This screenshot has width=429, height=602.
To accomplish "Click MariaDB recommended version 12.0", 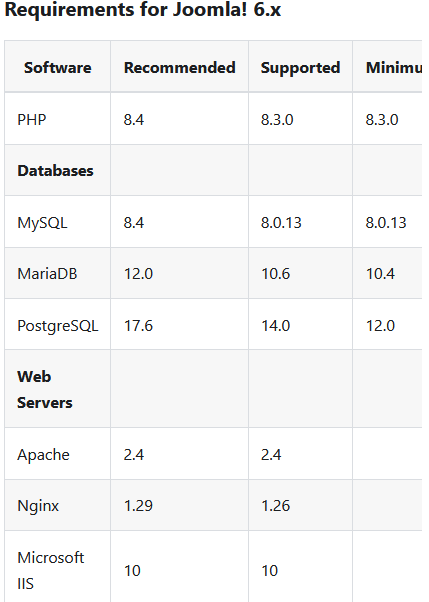I will tap(138, 274).
